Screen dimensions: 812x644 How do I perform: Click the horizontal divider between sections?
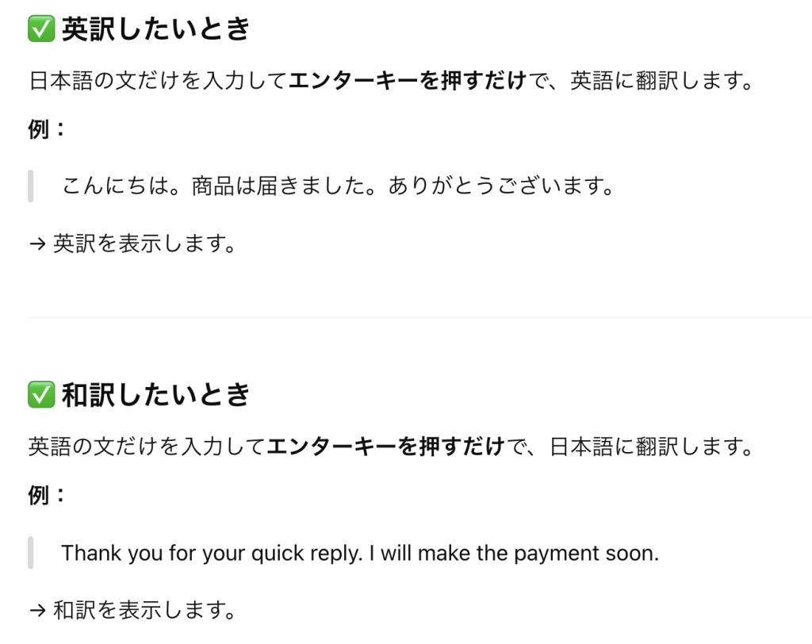coord(419,317)
